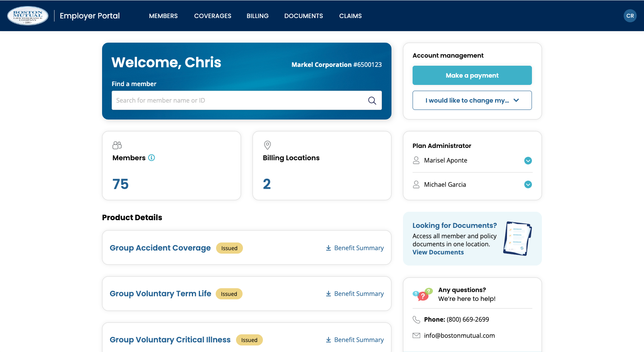Click the Product Details heading

[132, 218]
